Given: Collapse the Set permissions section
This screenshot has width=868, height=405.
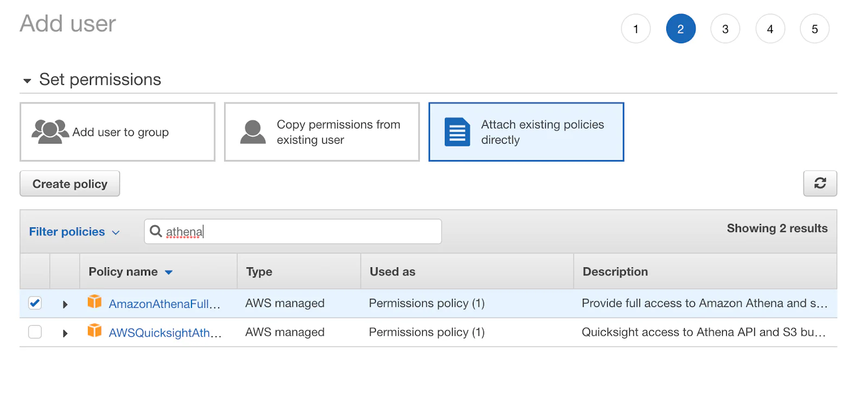Looking at the screenshot, I should [x=27, y=81].
